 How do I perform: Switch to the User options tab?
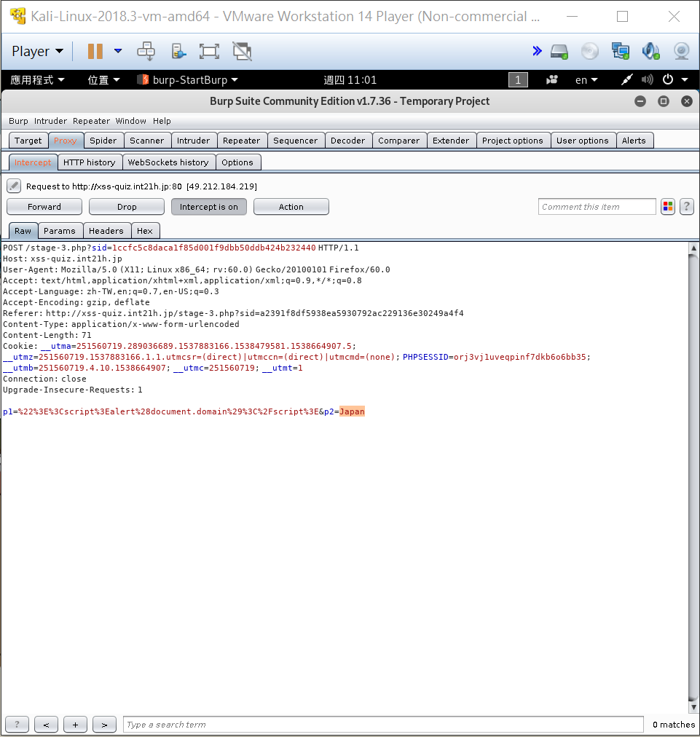[x=583, y=141]
